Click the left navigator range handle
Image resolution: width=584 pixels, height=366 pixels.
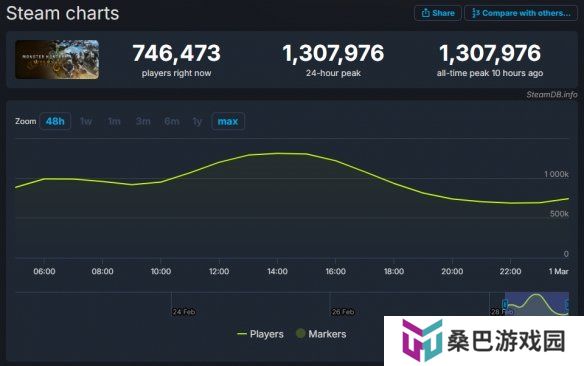tap(505, 304)
